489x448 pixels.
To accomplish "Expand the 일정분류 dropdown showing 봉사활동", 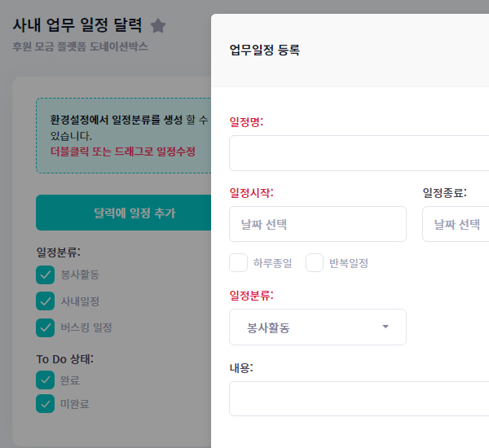I will 318,327.
